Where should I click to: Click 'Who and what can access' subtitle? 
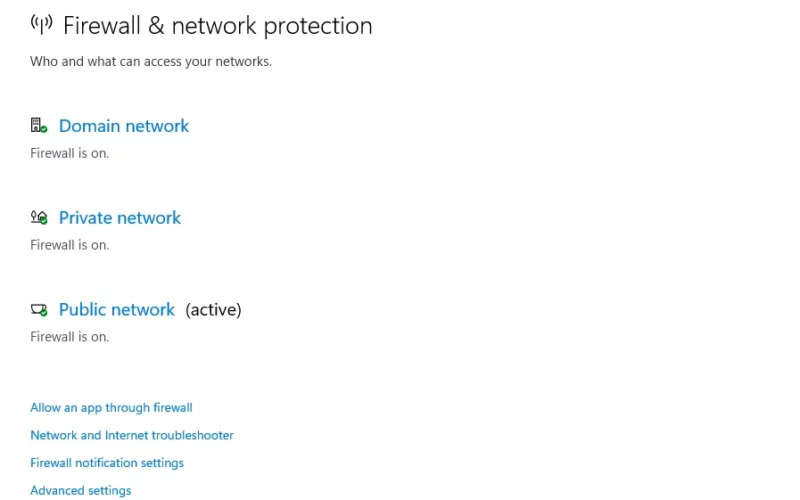point(151,61)
